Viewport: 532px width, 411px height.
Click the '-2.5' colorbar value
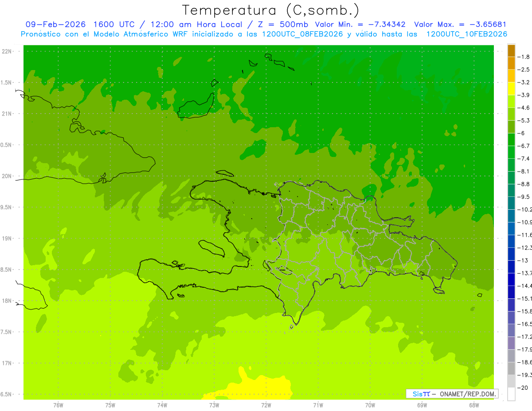pos(524,70)
